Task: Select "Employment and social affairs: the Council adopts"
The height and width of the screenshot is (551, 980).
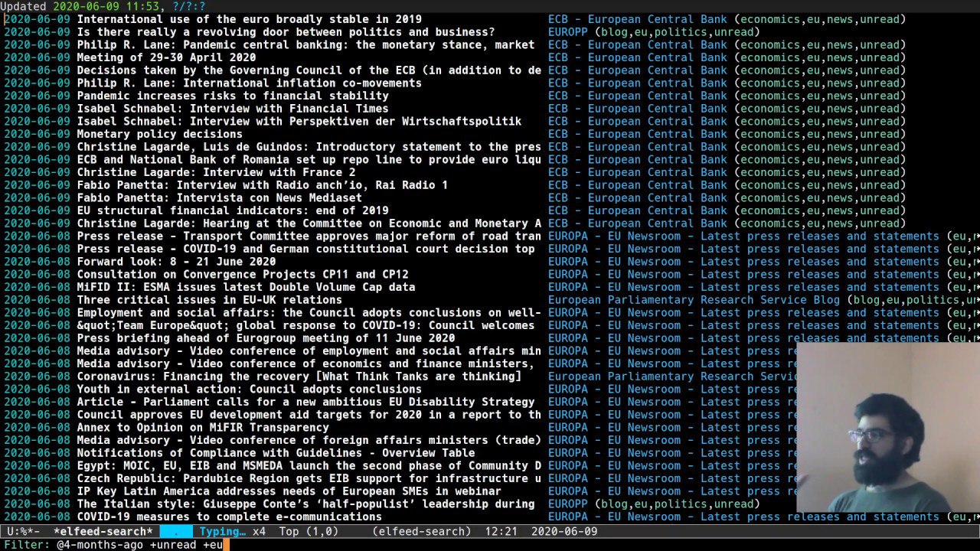Action: point(309,313)
